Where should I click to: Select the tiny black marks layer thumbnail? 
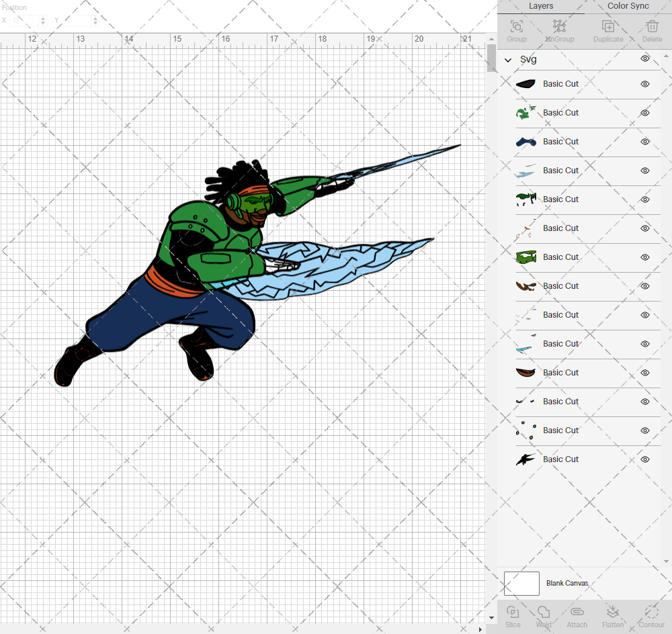(526, 402)
